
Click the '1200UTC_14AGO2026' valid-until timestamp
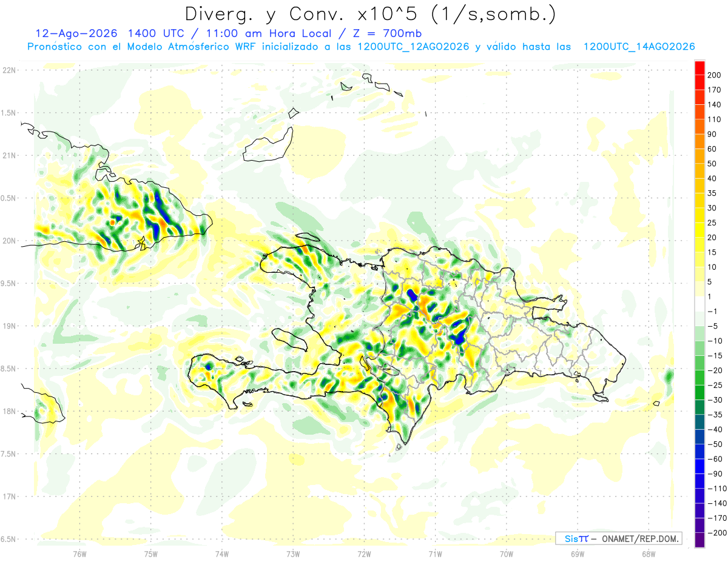639,47
